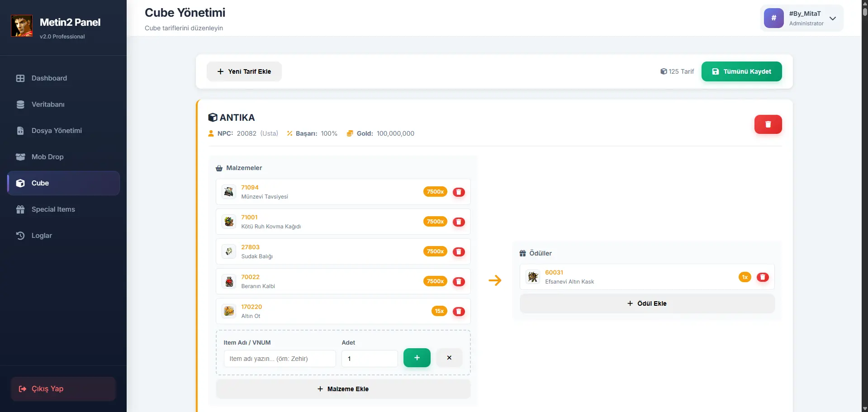Delete Sudak Balığı from materials
This screenshot has width=868, height=412.
(459, 252)
